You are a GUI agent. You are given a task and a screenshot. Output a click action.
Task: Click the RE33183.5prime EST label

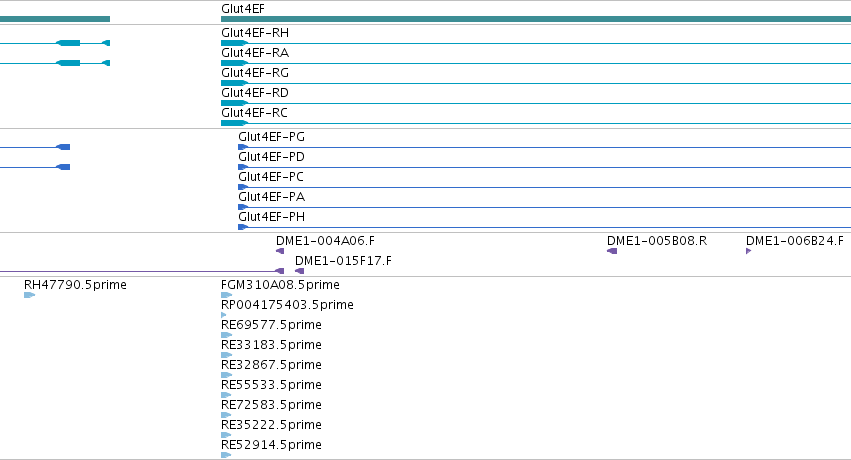[271, 346]
